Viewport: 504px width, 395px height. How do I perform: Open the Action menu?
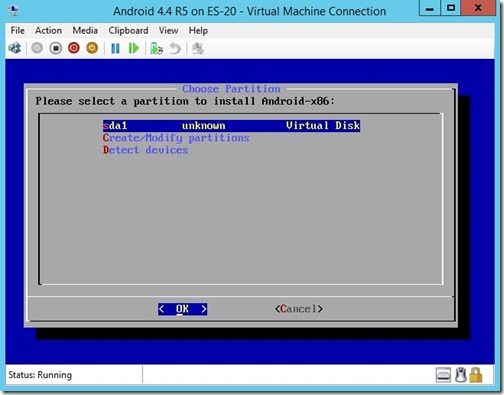pyautogui.click(x=48, y=31)
